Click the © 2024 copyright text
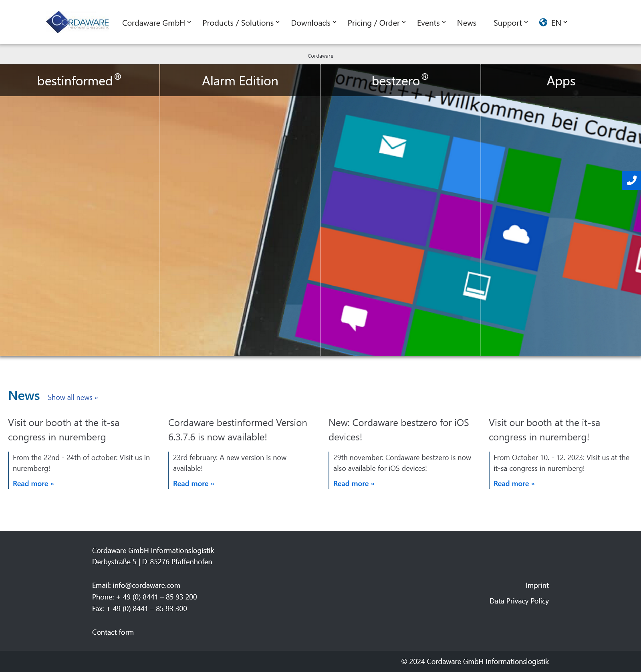The height and width of the screenshot is (672, 641). pos(475,662)
